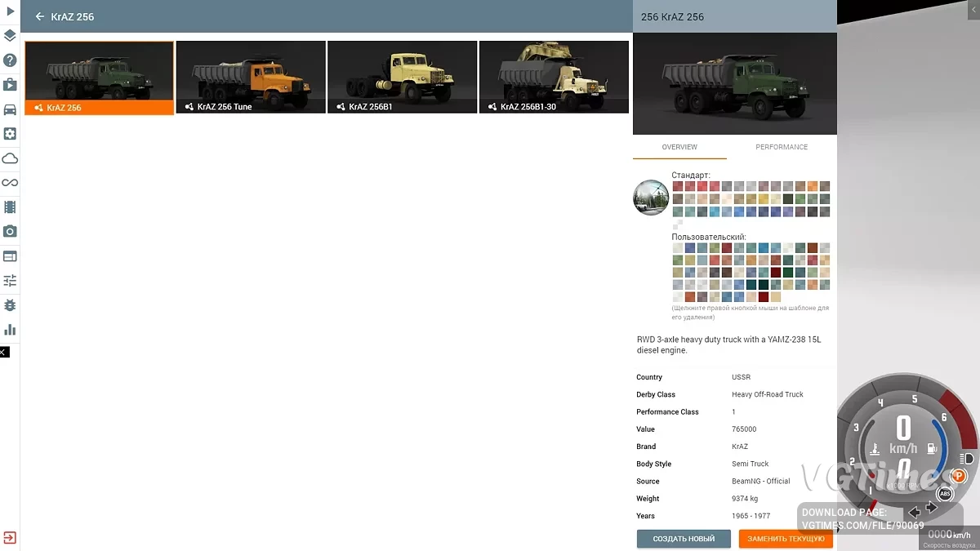Open performance stats bar chart icon
The height and width of the screenshot is (551, 980).
pyautogui.click(x=10, y=329)
